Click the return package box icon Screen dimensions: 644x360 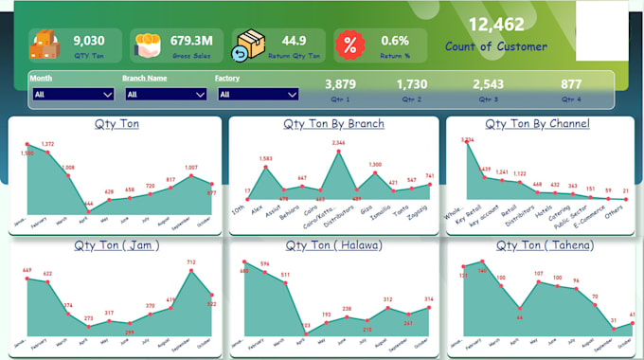pos(248,45)
